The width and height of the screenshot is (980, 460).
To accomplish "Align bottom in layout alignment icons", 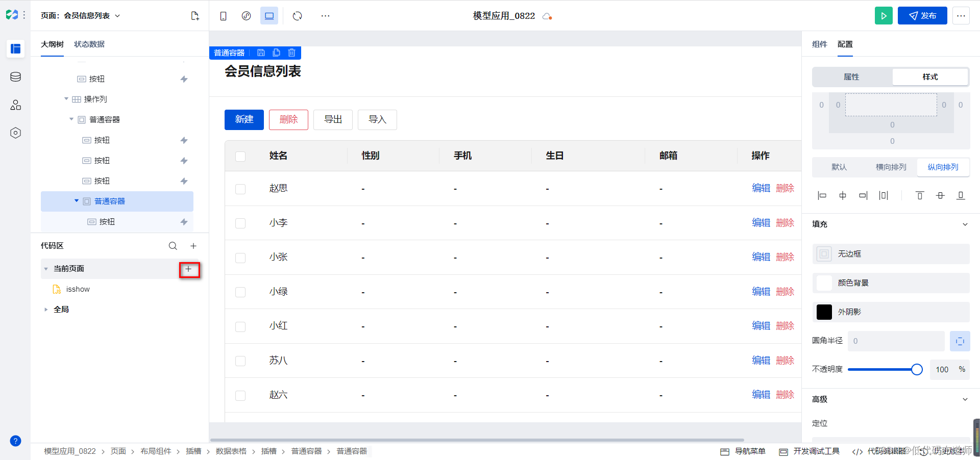I will point(961,195).
